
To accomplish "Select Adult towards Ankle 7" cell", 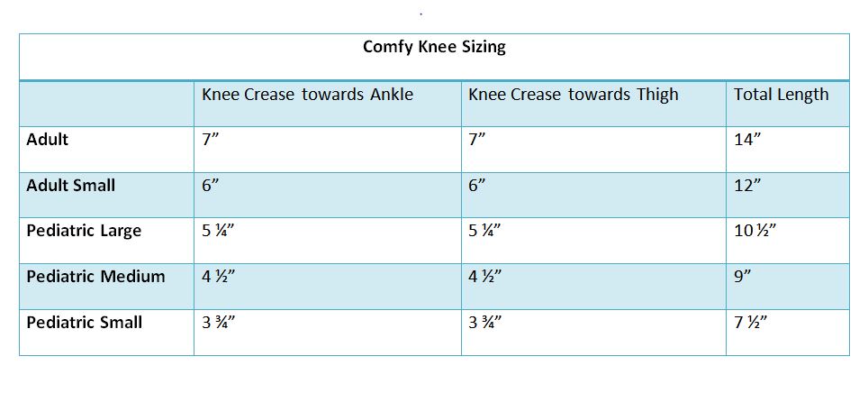I will (x=210, y=140).
